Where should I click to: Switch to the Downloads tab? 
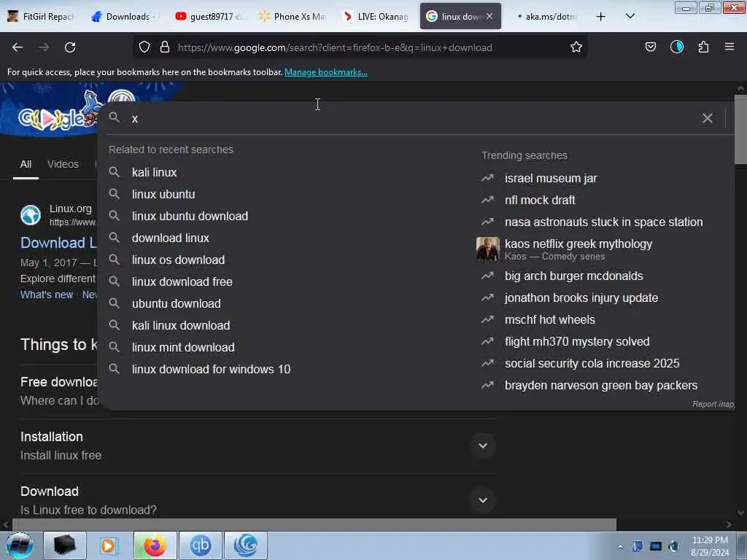click(123, 17)
